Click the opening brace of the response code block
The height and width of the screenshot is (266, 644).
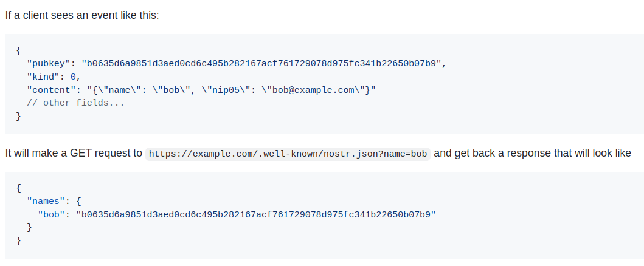coord(19,188)
